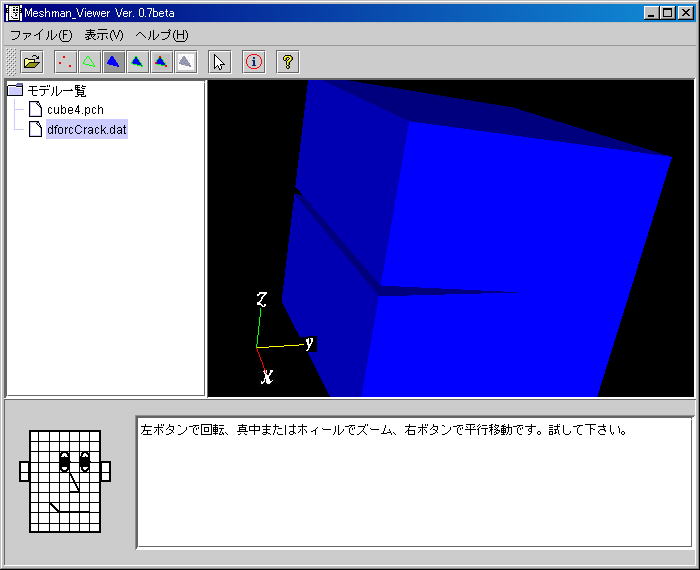Screen dimensions: 700x570
Task: Select the gray transparent surface mode
Action: coord(186,62)
